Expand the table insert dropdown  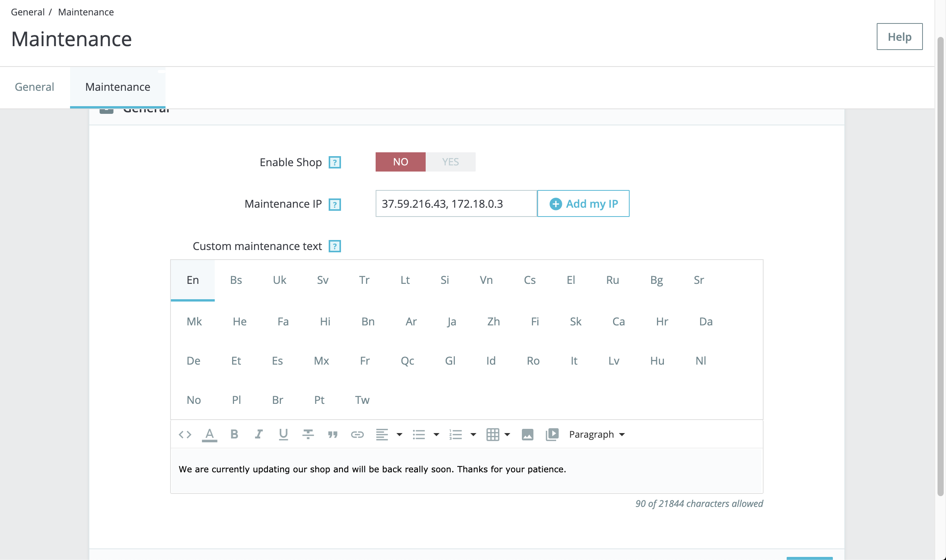coord(507,435)
